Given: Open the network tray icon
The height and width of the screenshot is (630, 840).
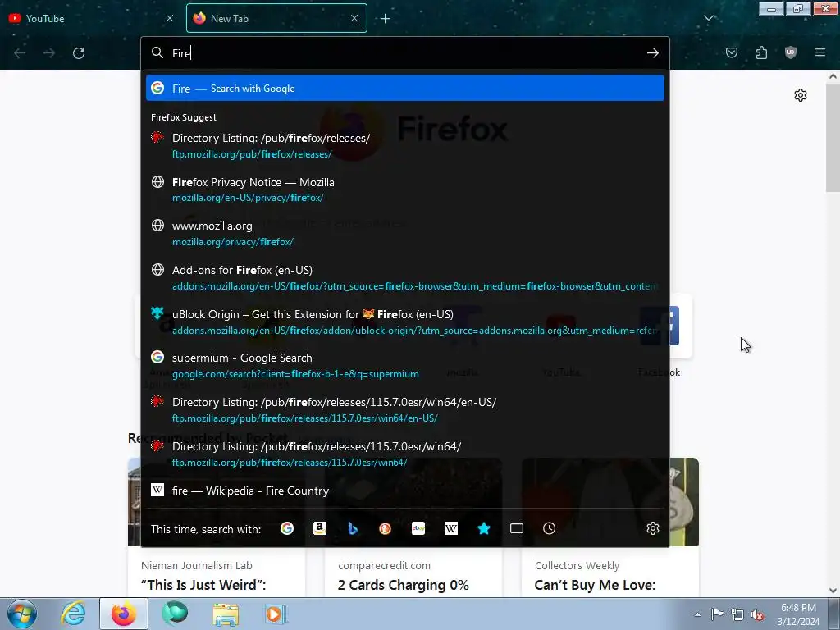Looking at the screenshot, I should [737, 614].
